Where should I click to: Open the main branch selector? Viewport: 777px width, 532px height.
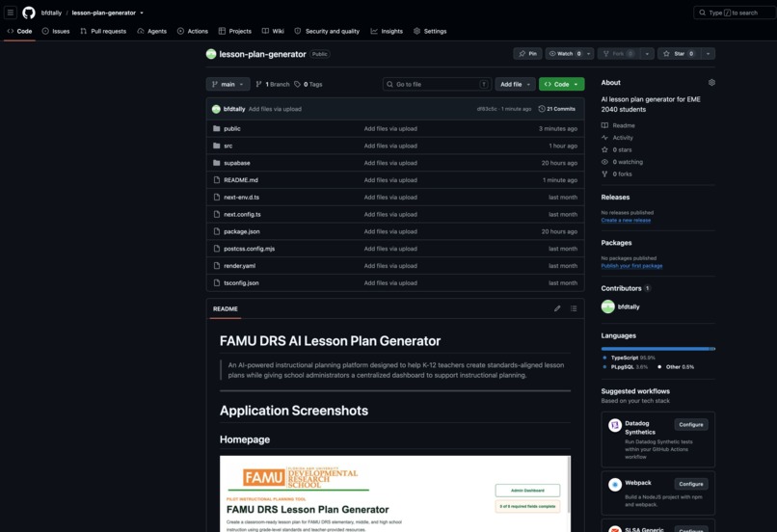tap(228, 84)
